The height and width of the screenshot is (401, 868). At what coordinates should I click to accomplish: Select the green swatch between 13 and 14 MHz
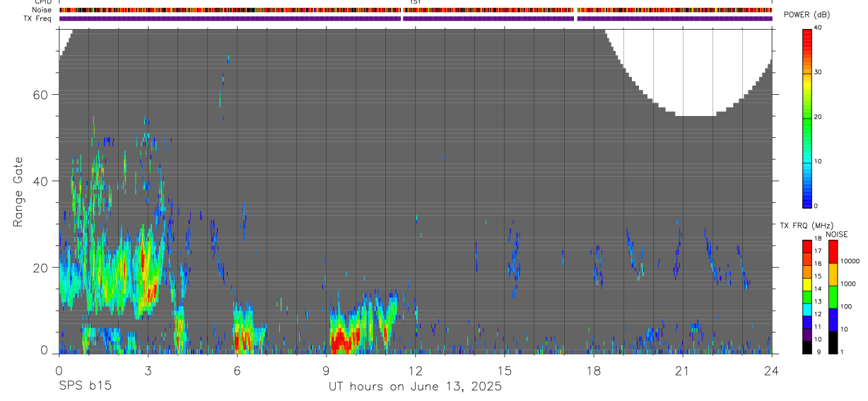click(x=807, y=296)
